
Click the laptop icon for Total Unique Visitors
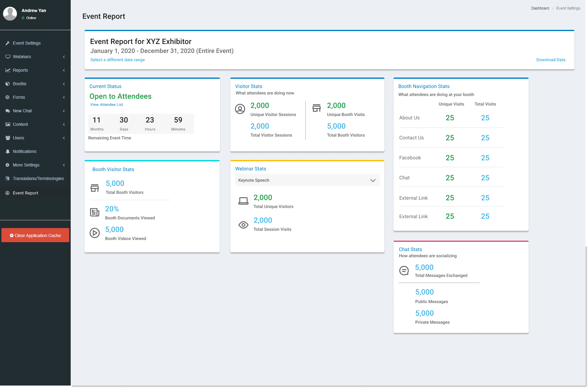(x=243, y=201)
